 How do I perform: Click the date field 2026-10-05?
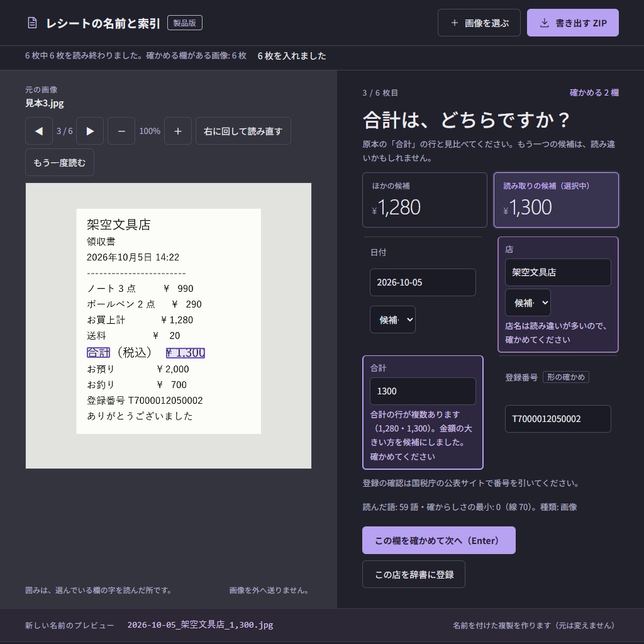[x=423, y=282]
